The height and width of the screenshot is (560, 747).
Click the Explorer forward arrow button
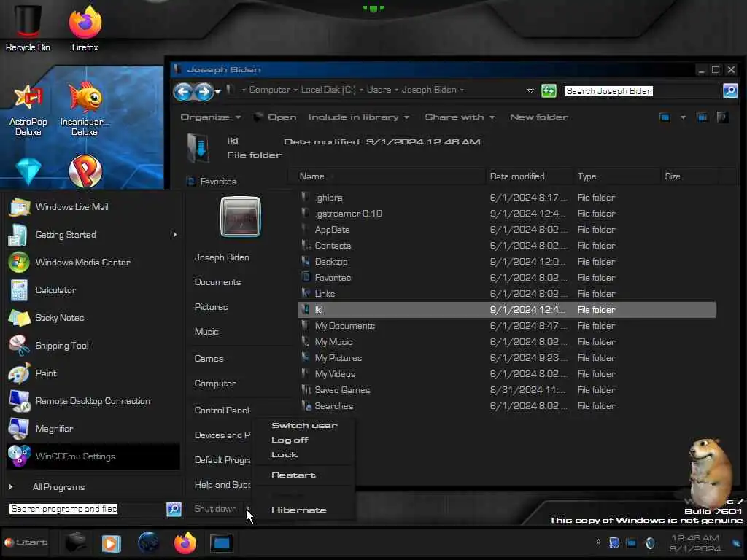pyautogui.click(x=204, y=91)
